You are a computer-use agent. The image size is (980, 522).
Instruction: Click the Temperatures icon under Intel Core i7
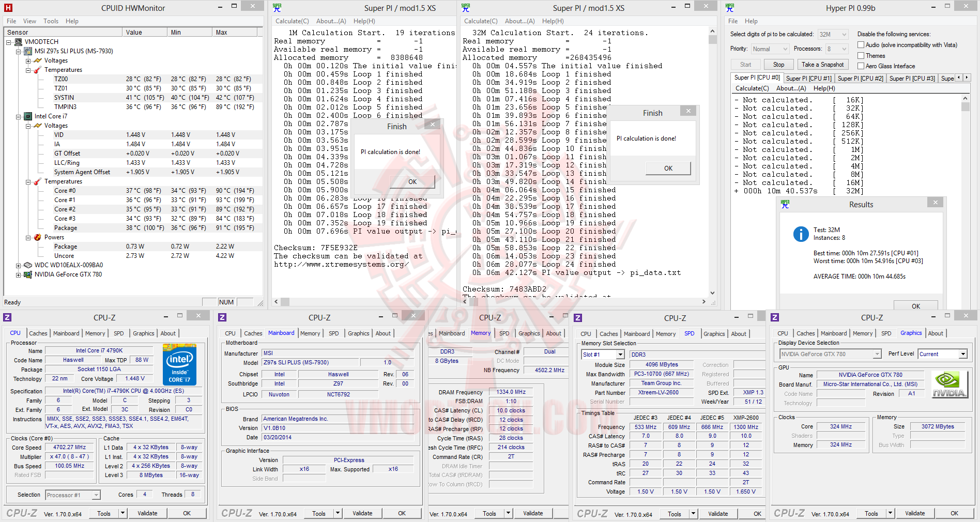(x=38, y=181)
